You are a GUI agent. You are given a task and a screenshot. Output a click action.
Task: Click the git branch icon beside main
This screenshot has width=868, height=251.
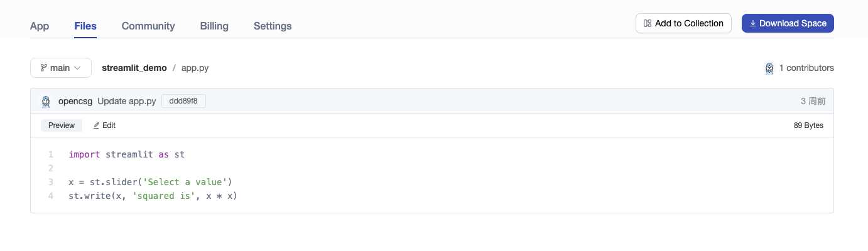point(44,68)
